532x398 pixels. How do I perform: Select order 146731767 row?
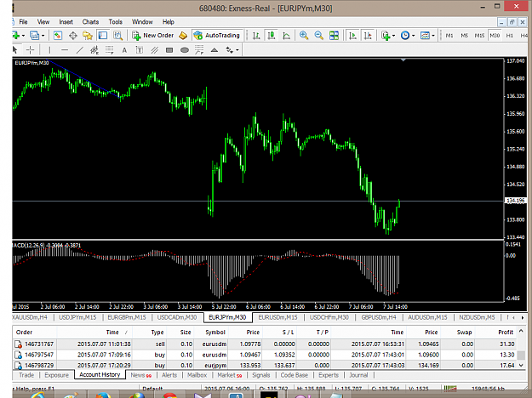pyautogui.click(x=265, y=344)
